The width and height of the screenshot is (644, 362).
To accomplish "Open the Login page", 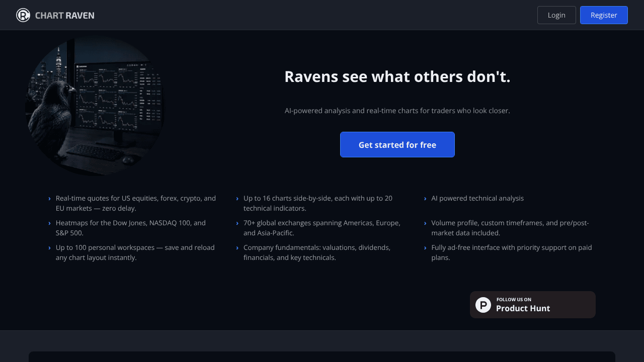I will [x=556, y=15].
